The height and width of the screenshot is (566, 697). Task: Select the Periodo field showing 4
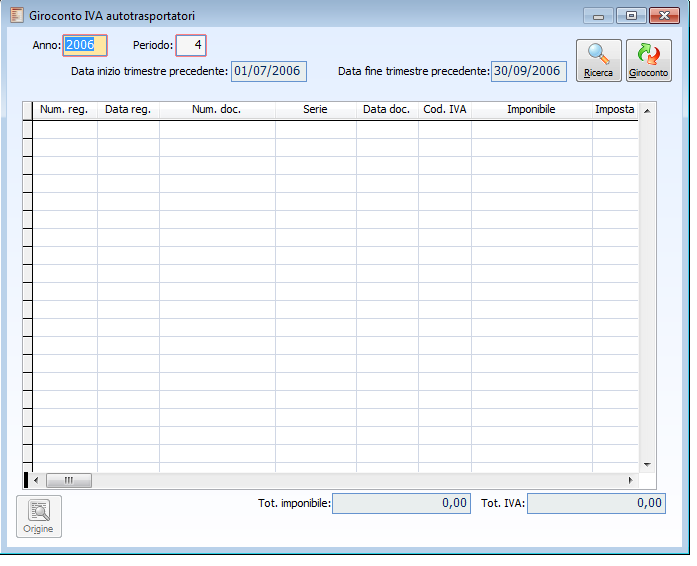[191, 45]
